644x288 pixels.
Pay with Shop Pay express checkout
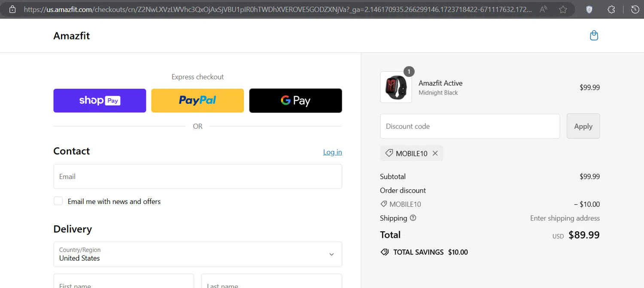click(x=100, y=100)
